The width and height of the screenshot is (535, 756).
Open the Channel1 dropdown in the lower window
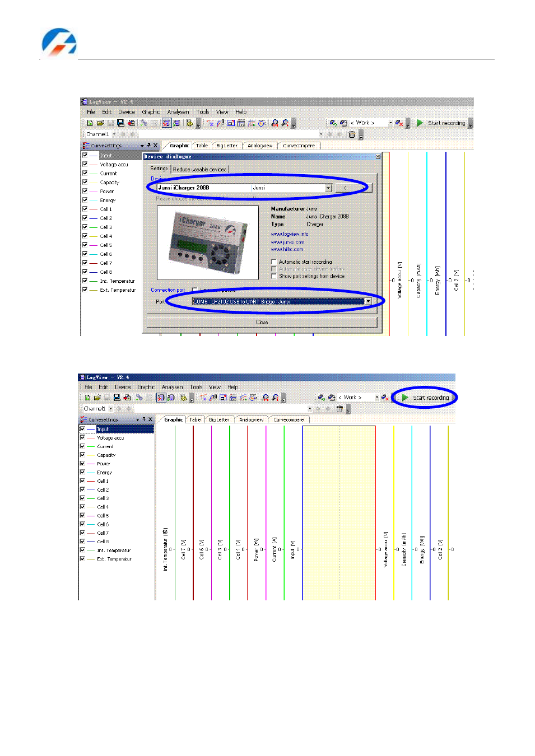[111, 409]
